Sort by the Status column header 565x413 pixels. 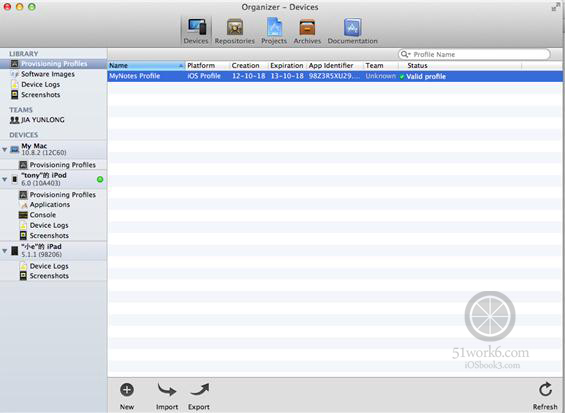[460, 66]
